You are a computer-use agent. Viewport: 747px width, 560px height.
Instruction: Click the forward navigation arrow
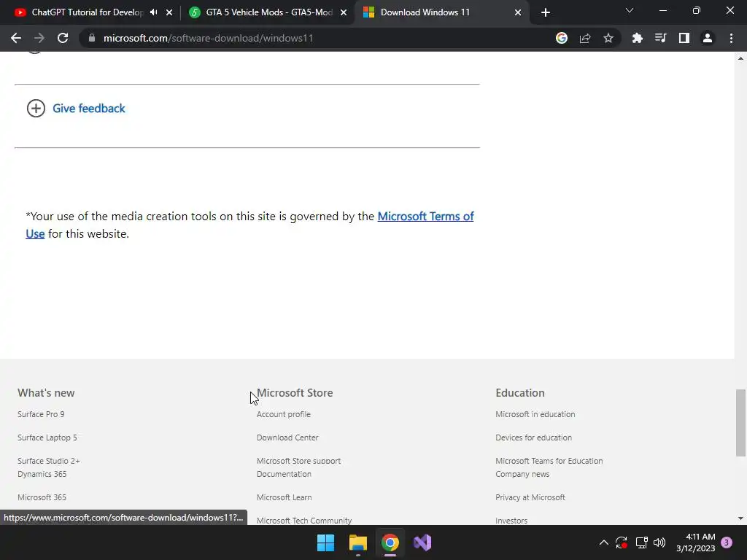[39, 38]
